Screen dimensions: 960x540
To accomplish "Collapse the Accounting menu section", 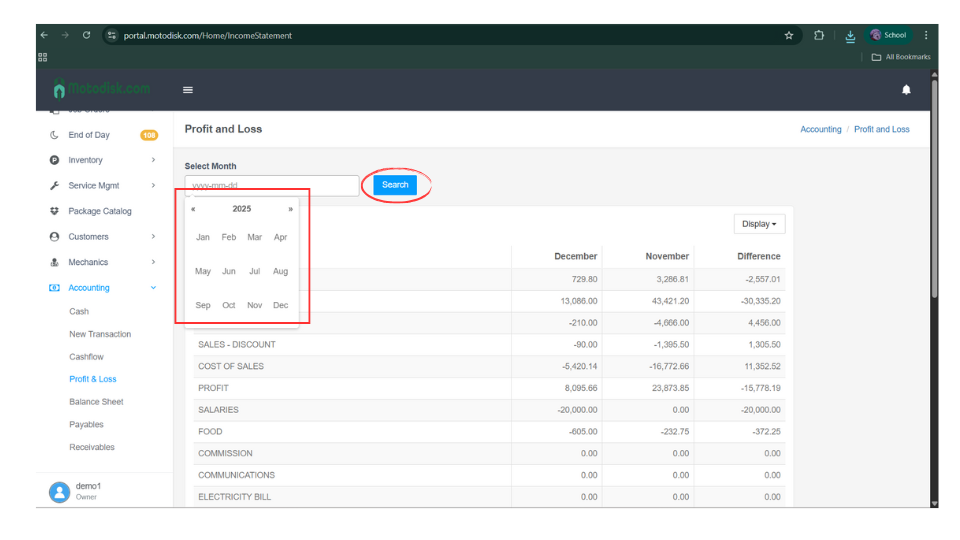I will tap(153, 288).
